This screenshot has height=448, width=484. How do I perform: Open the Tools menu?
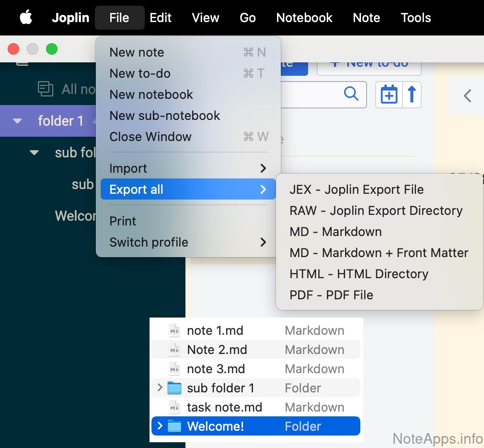415,18
